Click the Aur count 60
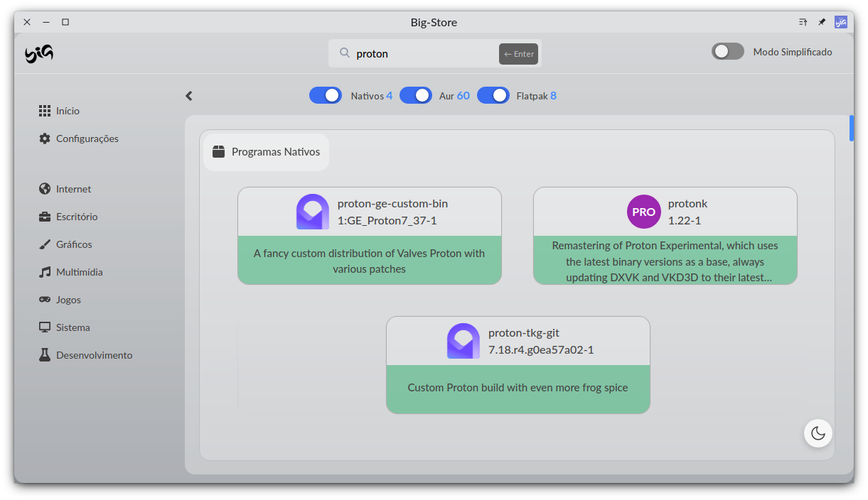This screenshot has width=868, height=500. click(x=464, y=95)
